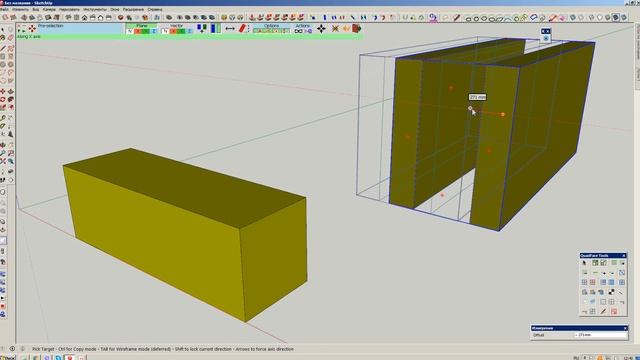This screenshot has height=360, width=640.
Task: Select the white N plane option
Action: point(130,31)
